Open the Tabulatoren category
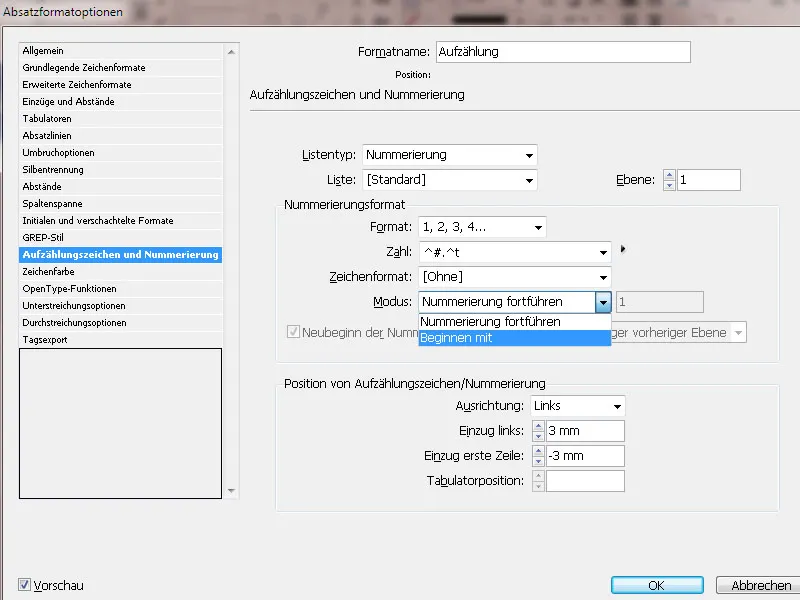Image resolution: width=800 pixels, height=600 pixels. (120, 118)
